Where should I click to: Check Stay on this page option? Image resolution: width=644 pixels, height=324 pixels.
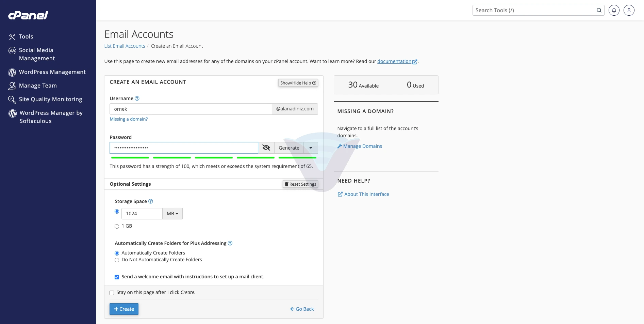(112, 293)
